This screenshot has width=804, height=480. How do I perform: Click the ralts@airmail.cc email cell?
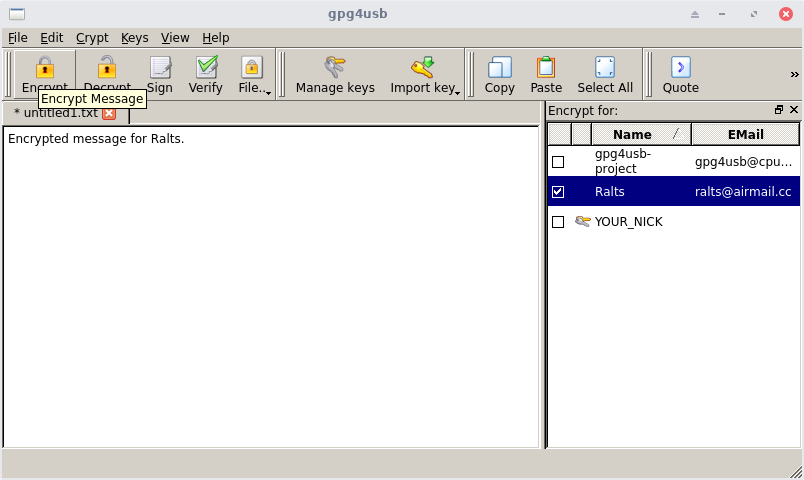click(x=743, y=192)
